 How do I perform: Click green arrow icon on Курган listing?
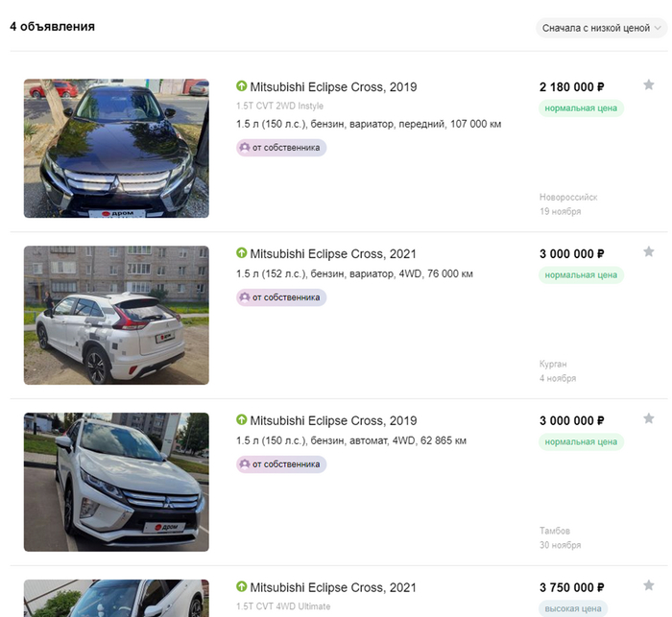click(x=242, y=254)
